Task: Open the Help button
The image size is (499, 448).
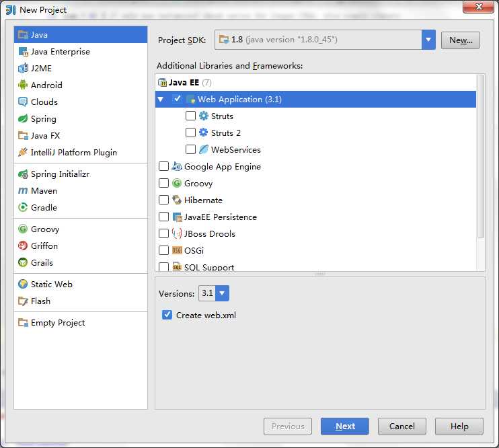Action: (459, 426)
